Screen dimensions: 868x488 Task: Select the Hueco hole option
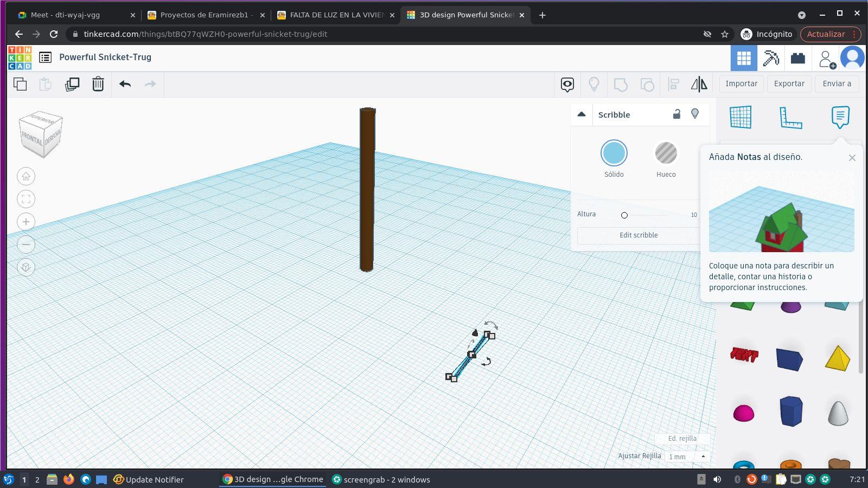tap(666, 153)
